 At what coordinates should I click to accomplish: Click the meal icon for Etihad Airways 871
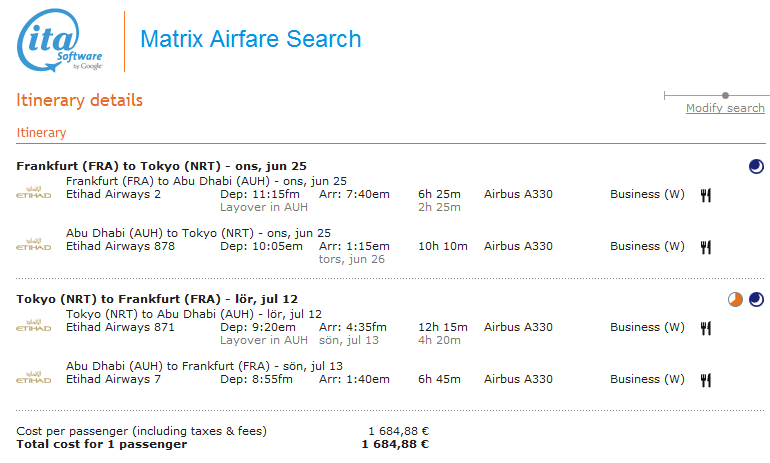point(705,327)
